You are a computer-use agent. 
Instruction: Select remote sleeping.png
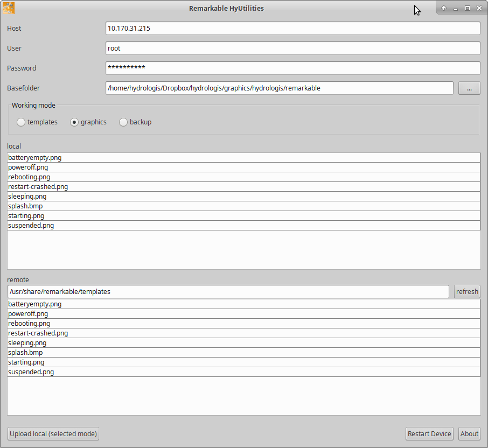[243, 342]
